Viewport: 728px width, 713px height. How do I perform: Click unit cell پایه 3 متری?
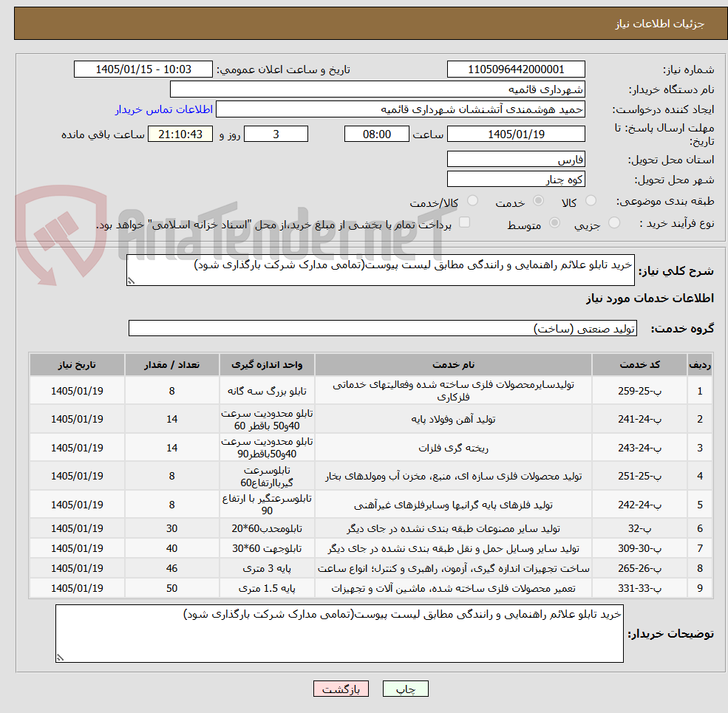[x=267, y=569]
